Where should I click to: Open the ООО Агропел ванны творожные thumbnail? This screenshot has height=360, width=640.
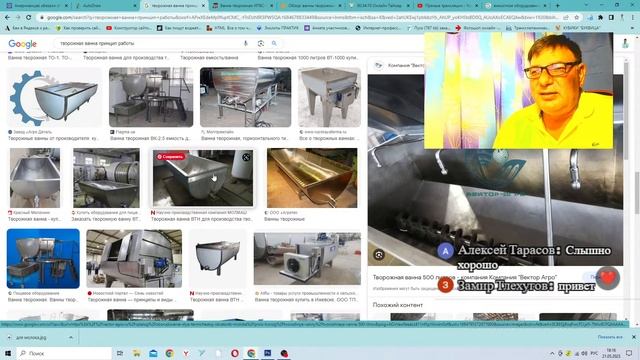tap(312, 178)
